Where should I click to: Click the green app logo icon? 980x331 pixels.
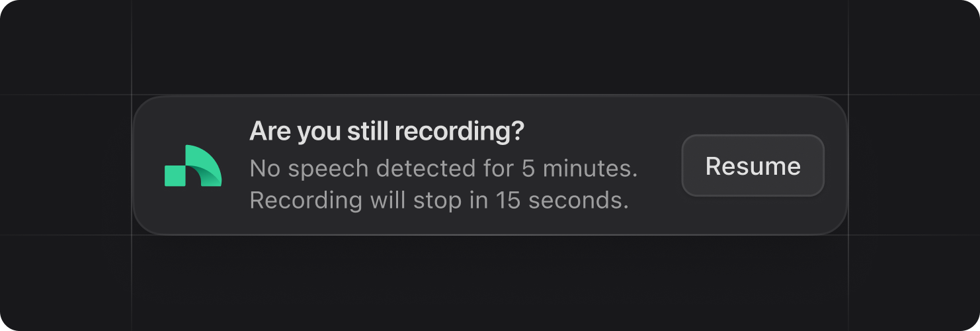click(x=193, y=165)
